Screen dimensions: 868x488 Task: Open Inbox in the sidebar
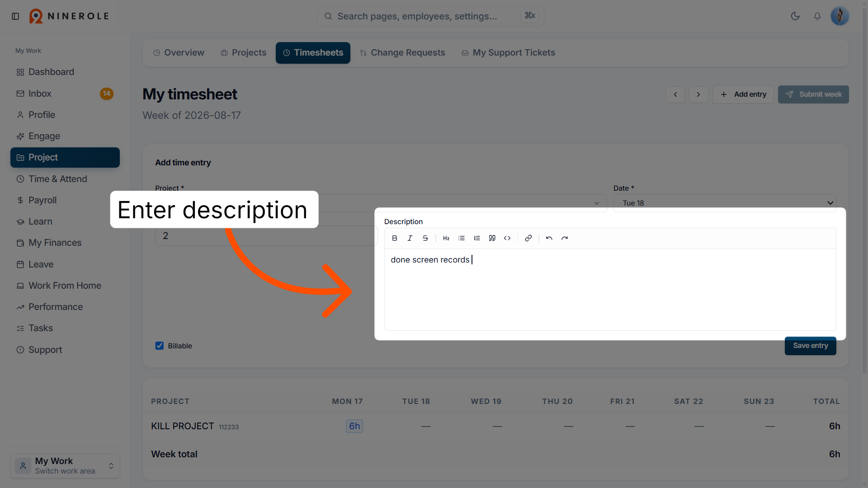pyautogui.click(x=65, y=94)
